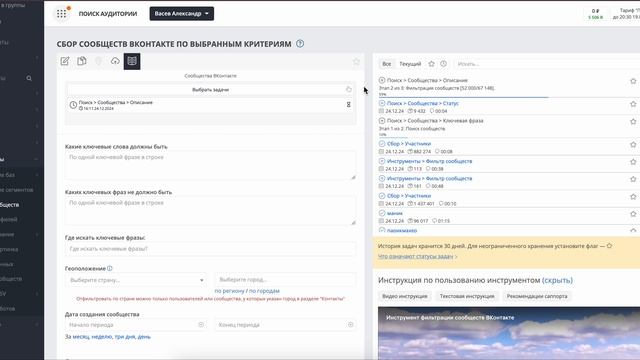Open the Выберите страну dropdown
640x360 pixels.
[136, 280]
